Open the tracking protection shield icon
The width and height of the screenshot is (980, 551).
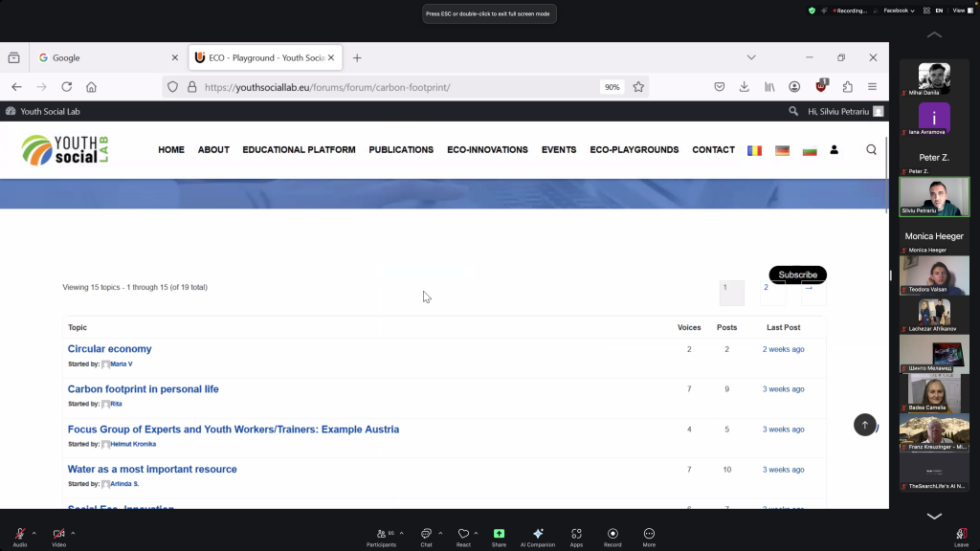click(x=172, y=87)
